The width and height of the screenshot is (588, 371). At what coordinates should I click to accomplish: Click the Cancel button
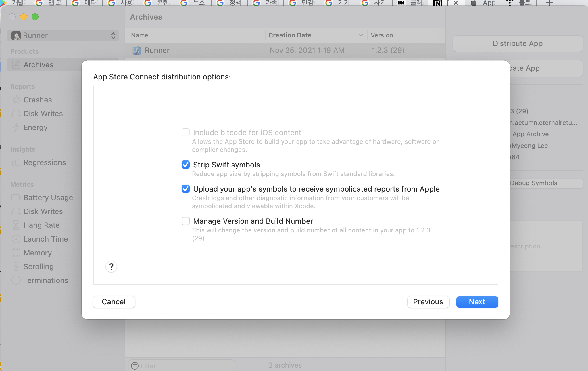[x=114, y=302]
